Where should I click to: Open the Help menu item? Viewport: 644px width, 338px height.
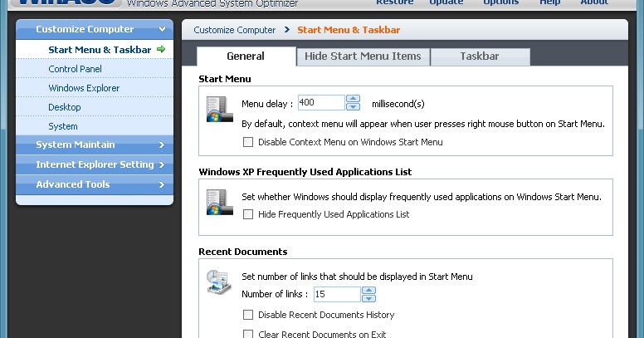(549, 2)
